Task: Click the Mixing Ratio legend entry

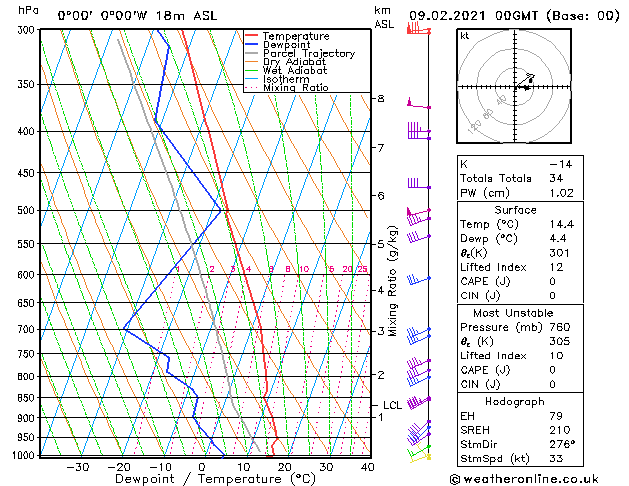Action: pyautogui.click(x=295, y=88)
